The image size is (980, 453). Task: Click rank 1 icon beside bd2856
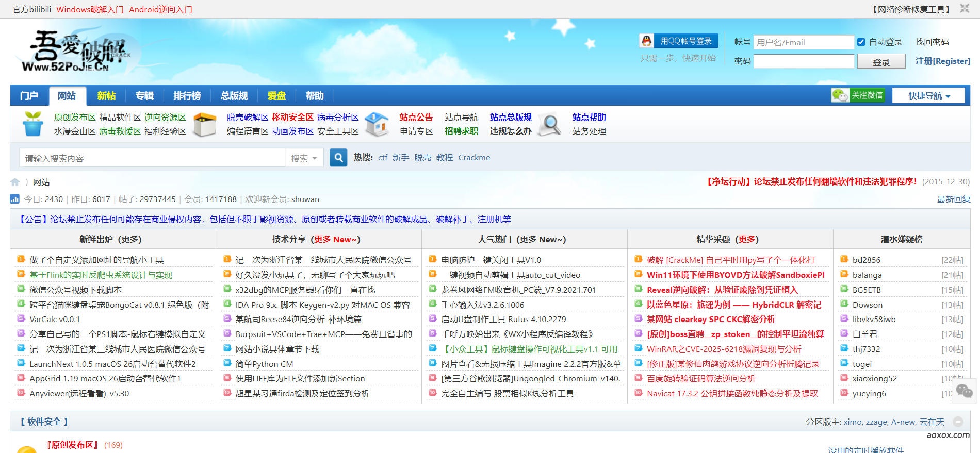coord(844,259)
